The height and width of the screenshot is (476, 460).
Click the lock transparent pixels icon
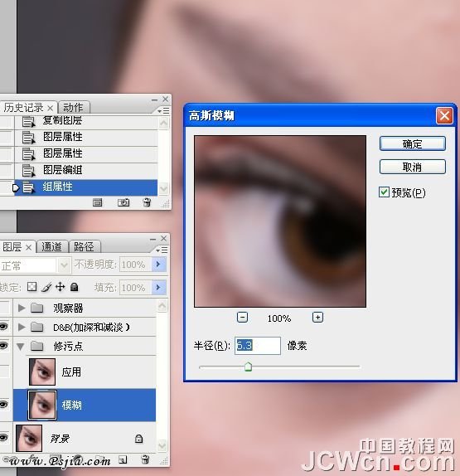point(31,287)
